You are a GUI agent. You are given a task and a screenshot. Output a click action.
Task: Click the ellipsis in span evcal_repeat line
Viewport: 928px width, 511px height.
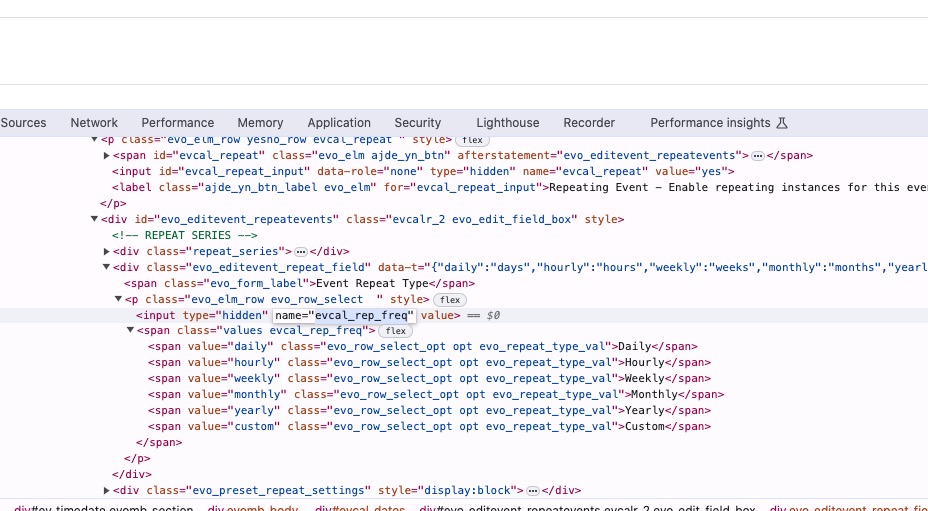(758, 156)
